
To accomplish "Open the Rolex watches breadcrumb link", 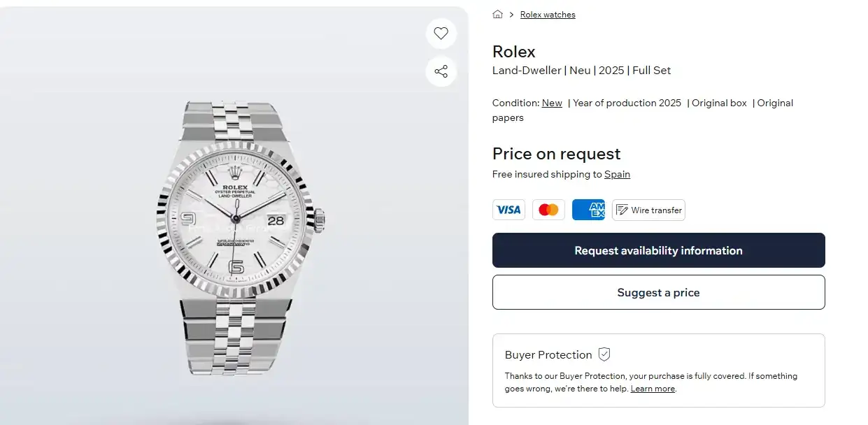I will 548,15.
